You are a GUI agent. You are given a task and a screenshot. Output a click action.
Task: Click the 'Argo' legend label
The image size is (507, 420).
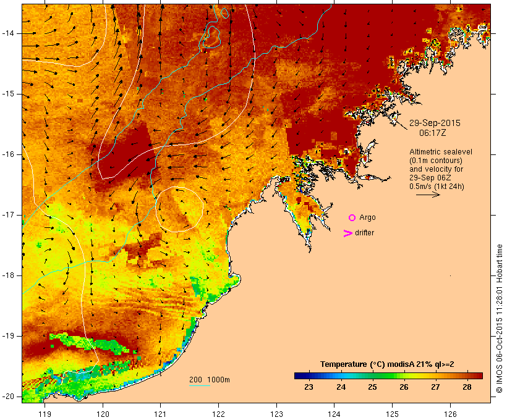click(x=368, y=217)
